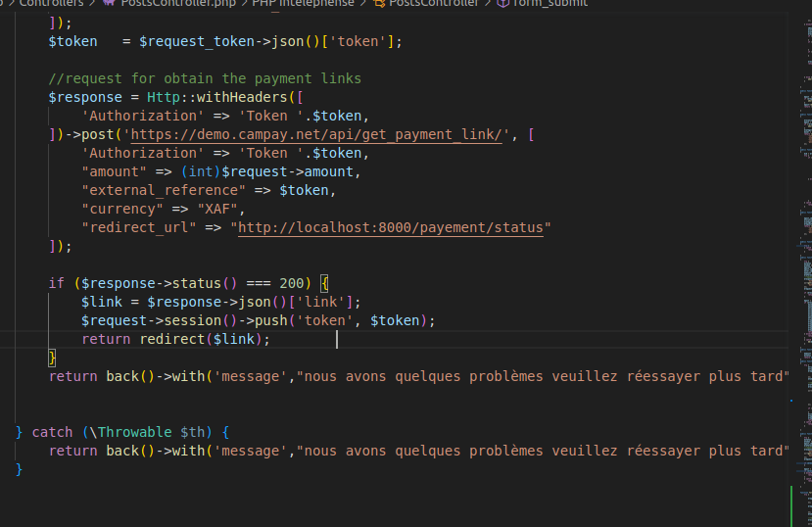Screen dimensions: 812x527
Task: Open the demo.campay.net get_payment_link URL
Action: coord(316,134)
